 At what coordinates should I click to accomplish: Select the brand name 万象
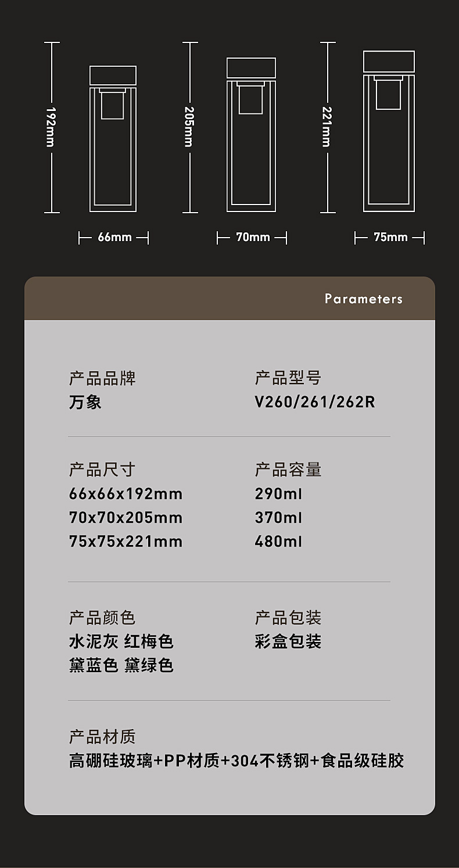(x=85, y=402)
